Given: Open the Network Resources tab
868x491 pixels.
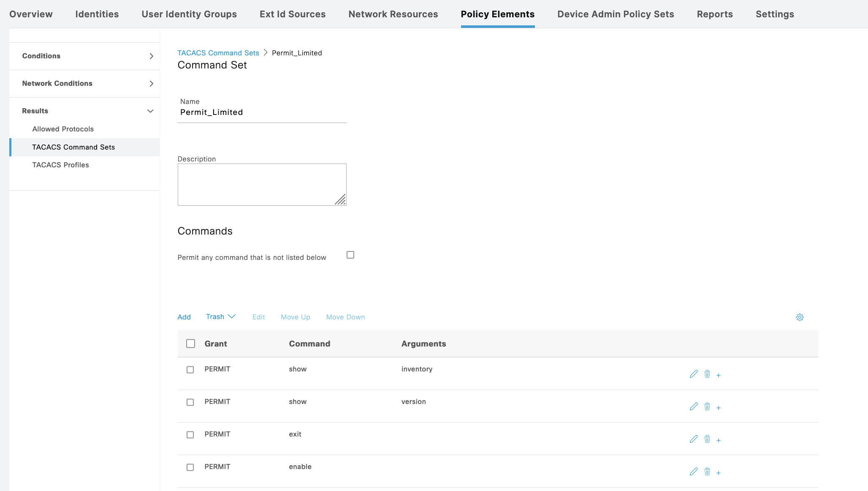Looking at the screenshot, I should click(393, 14).
